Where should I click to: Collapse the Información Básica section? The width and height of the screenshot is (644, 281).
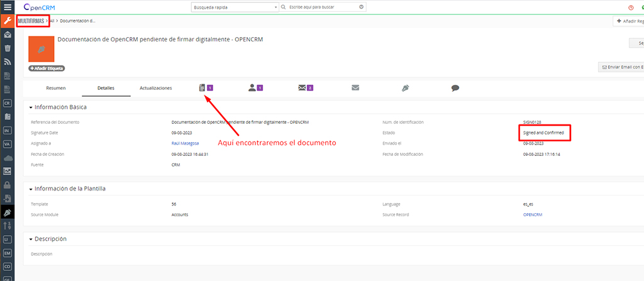[31, 107]
